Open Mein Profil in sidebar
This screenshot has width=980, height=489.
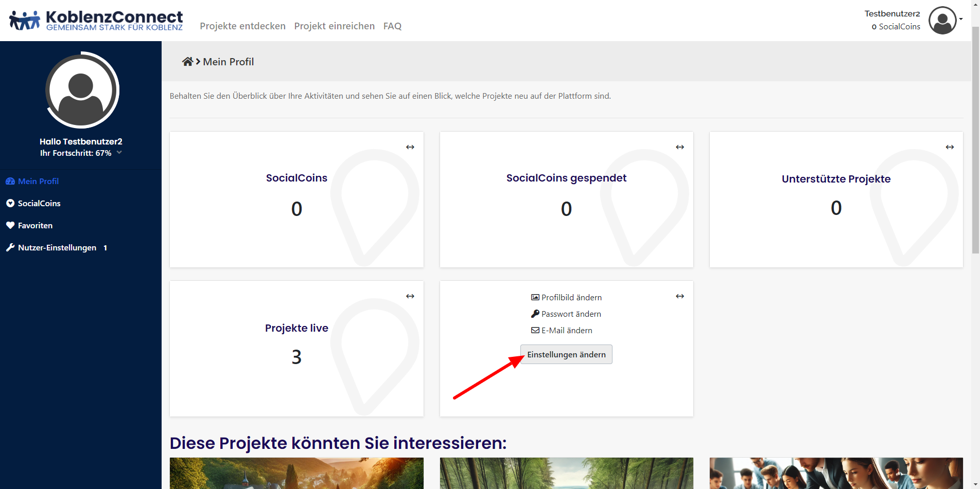tap(38, 182)
